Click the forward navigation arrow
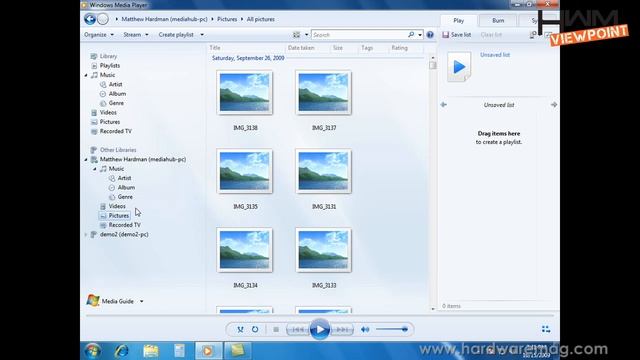 (x=103, y=19)
